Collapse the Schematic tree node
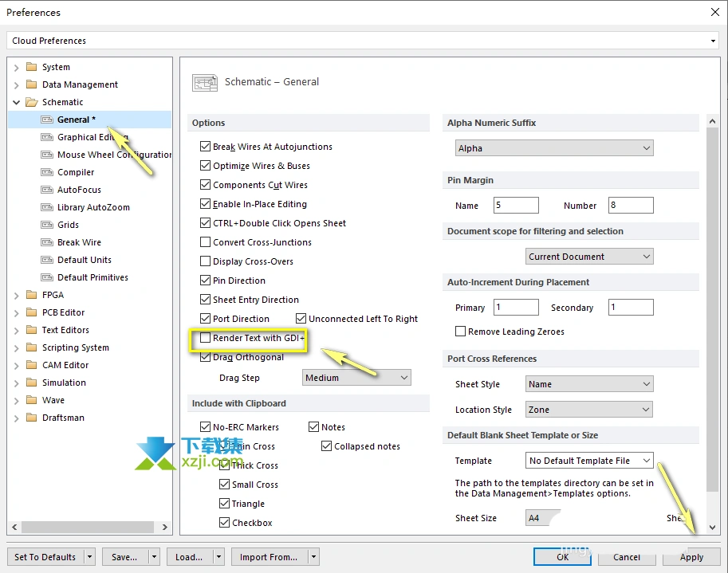 pyautogui.click(x=16, y=102)
